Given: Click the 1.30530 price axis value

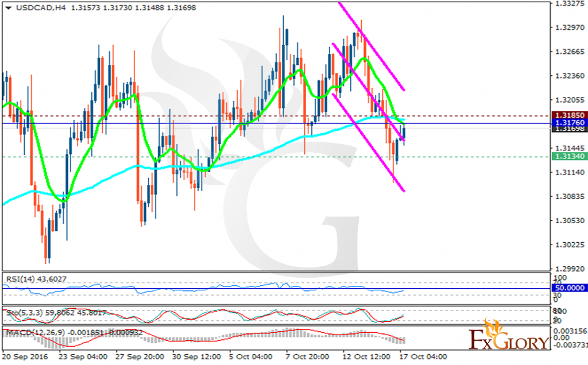Looking at the screenshot, I should pyautogui.click(x=570, y=220).
